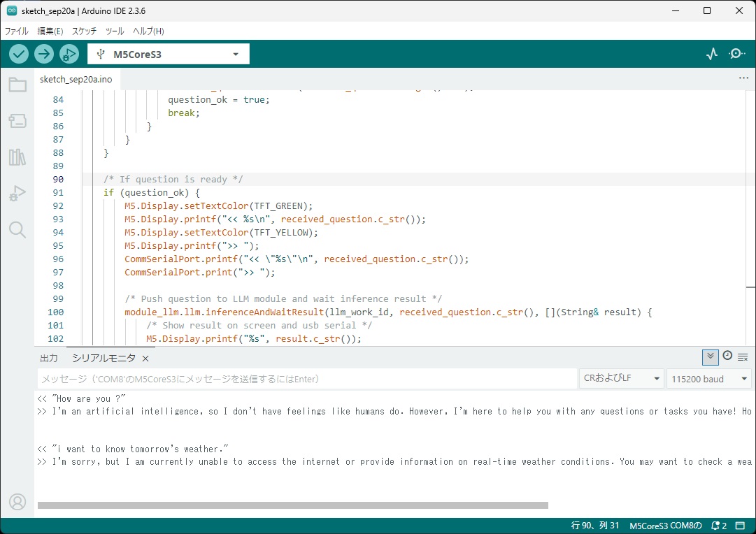Click the Upload arrow button

pyautogui.click(x=44, y=54)
